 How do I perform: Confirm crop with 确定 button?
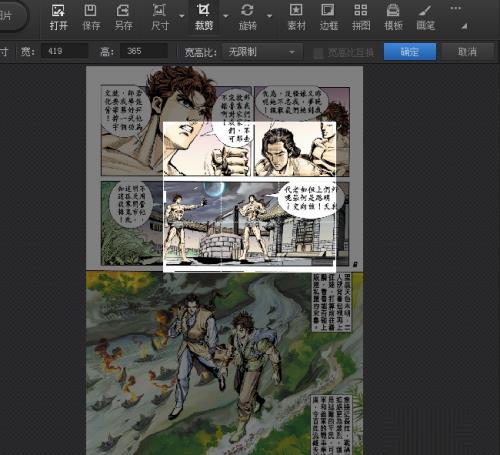(x=410, y=52)
